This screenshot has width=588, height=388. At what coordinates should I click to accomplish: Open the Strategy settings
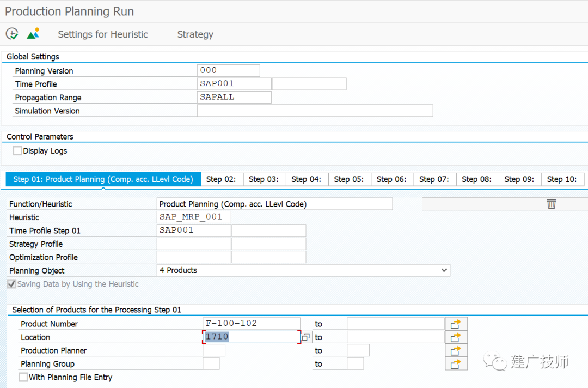tap(195, 34)
